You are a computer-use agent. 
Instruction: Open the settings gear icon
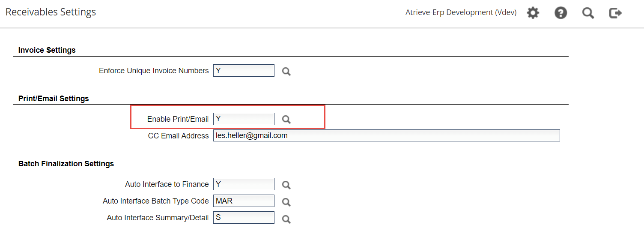(533, 13)
